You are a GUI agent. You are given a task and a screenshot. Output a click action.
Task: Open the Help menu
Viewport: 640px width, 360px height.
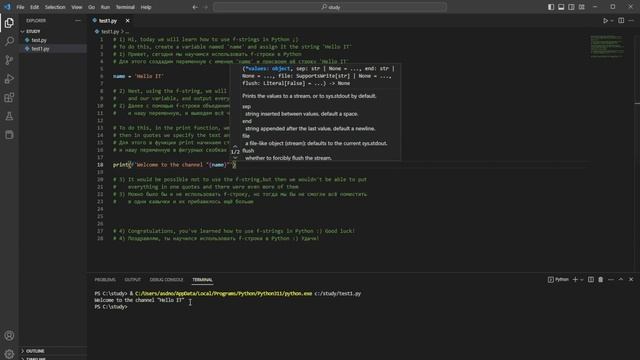click(x=146, y=7)
